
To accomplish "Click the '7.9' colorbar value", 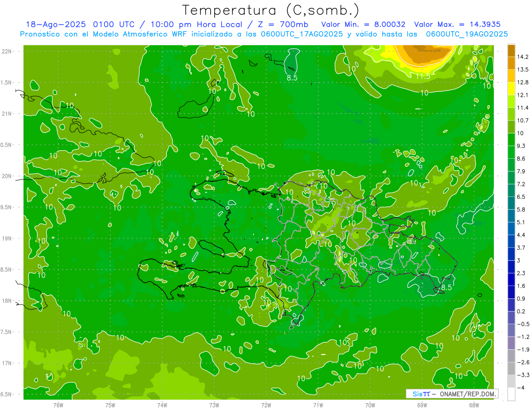I will (x=521, y=171).
